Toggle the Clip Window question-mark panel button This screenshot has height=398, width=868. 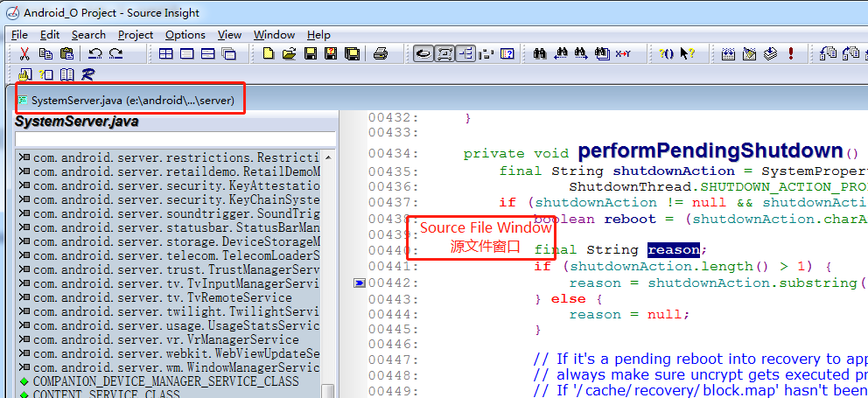pyautogui.click(x=507, y=53)
